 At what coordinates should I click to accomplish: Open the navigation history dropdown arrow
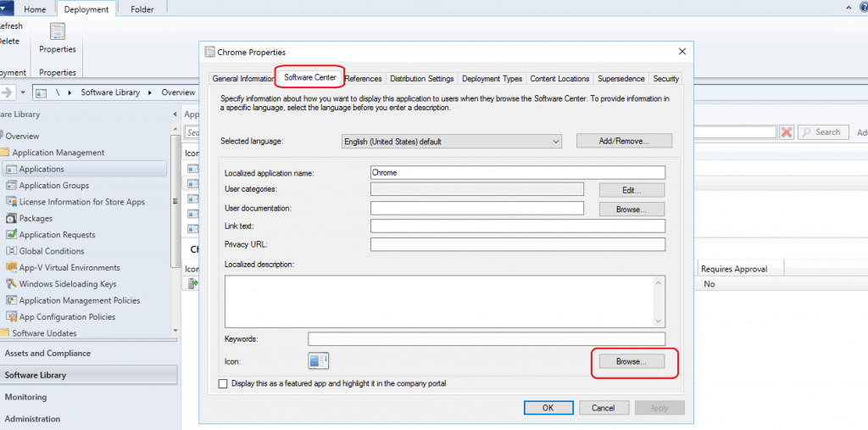coord(23,92)
